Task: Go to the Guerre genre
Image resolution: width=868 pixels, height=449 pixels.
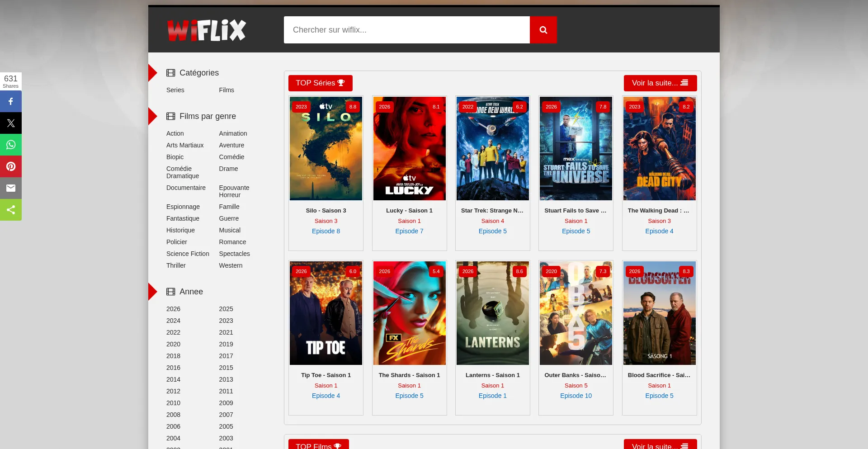Action: click(229, 218)
